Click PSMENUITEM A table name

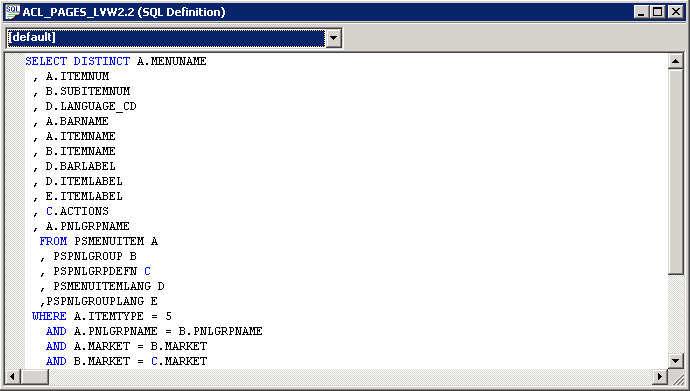[116, 241]
